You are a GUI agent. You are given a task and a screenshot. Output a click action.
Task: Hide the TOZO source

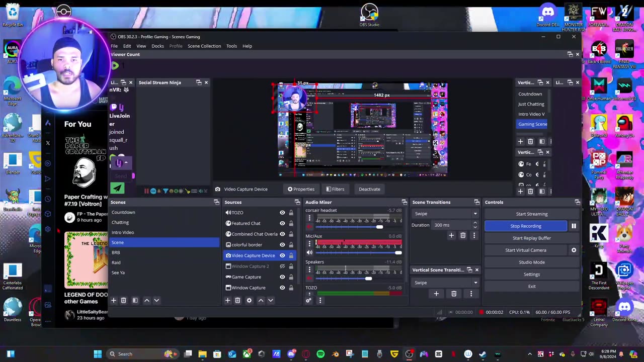(x=282, y=213)
